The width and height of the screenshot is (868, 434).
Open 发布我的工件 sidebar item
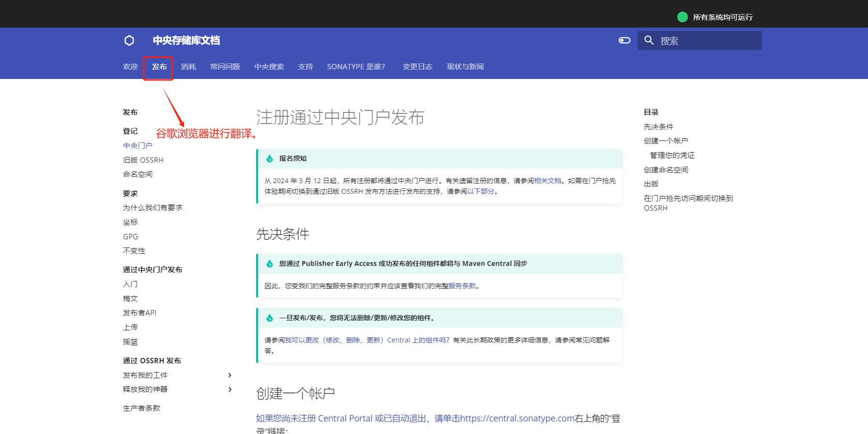(145, 375)
